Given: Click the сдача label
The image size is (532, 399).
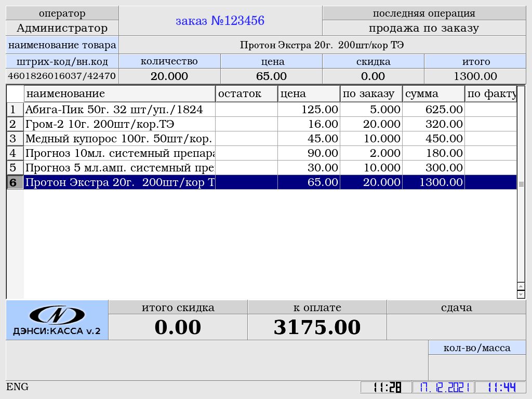Looking at the screenshot, I should 456,308.
